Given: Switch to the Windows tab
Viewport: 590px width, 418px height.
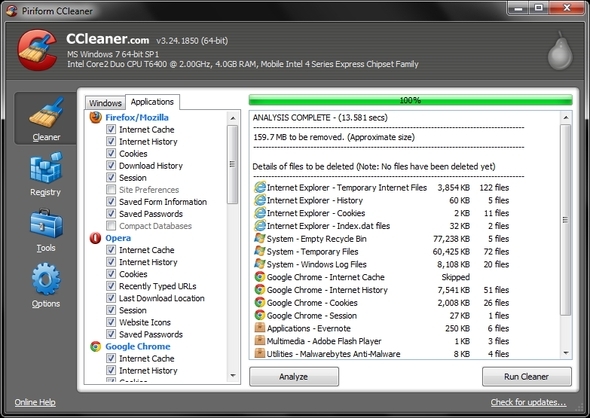Looking at the screenshot, I should click(105, 103).
